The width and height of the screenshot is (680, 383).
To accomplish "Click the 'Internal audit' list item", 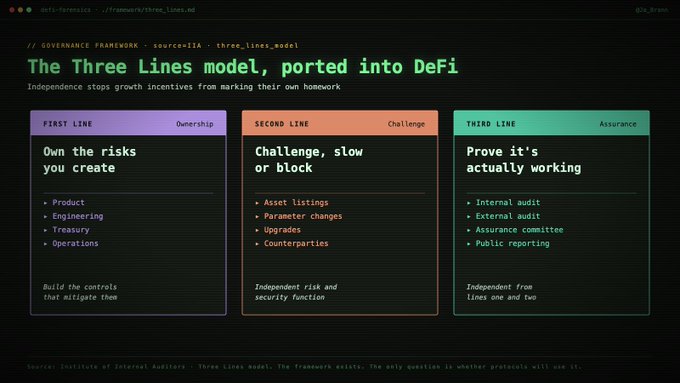I will [x=508, y=203].
